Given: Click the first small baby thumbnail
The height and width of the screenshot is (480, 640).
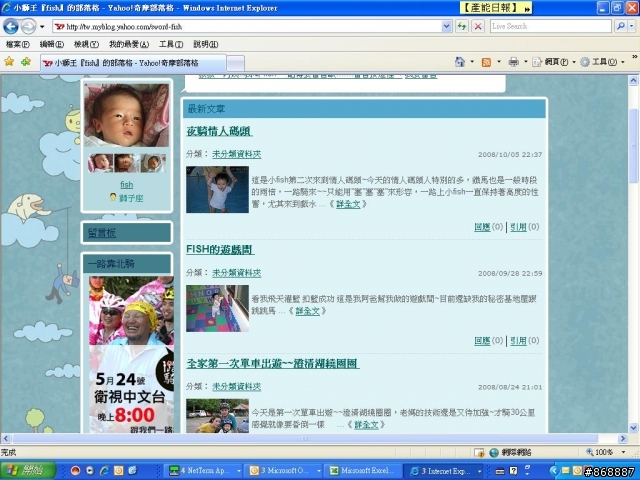Looking at the screenshot, I should (101, 163).
